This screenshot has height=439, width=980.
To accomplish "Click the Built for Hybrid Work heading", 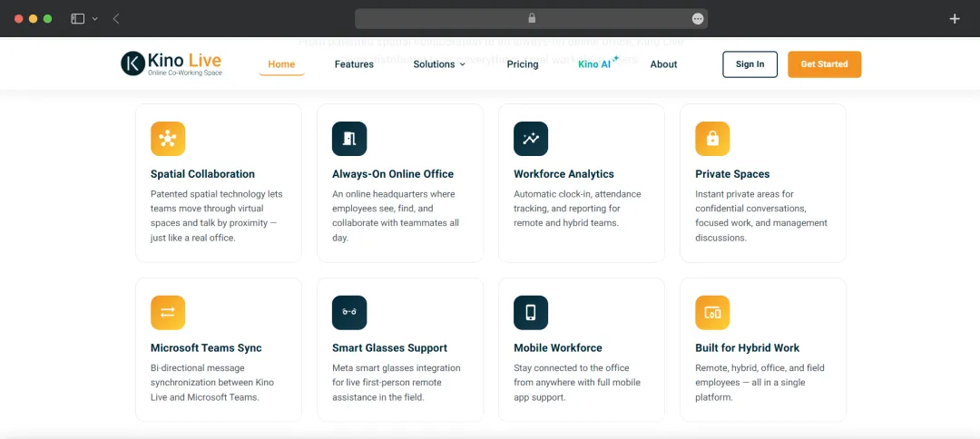I will [748, 347].
